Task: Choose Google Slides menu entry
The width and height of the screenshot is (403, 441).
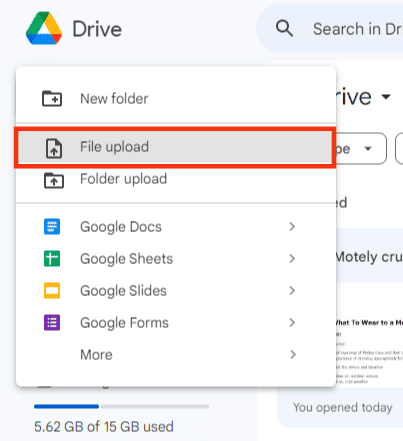Action: click(x=176, y=290)
